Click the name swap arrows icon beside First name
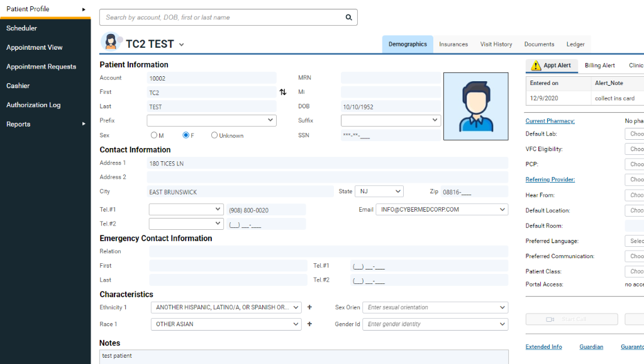644x364 pixels. 282,92
